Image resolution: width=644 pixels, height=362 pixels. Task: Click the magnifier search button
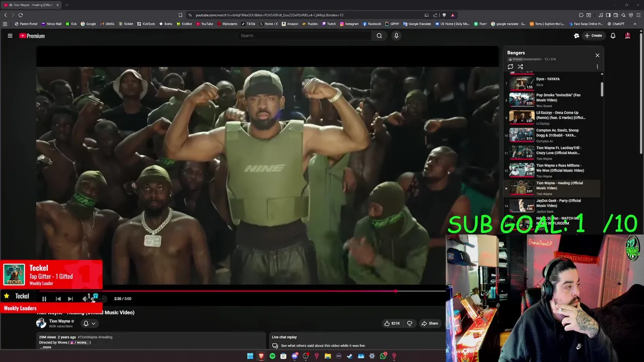(x=379, y=36)
